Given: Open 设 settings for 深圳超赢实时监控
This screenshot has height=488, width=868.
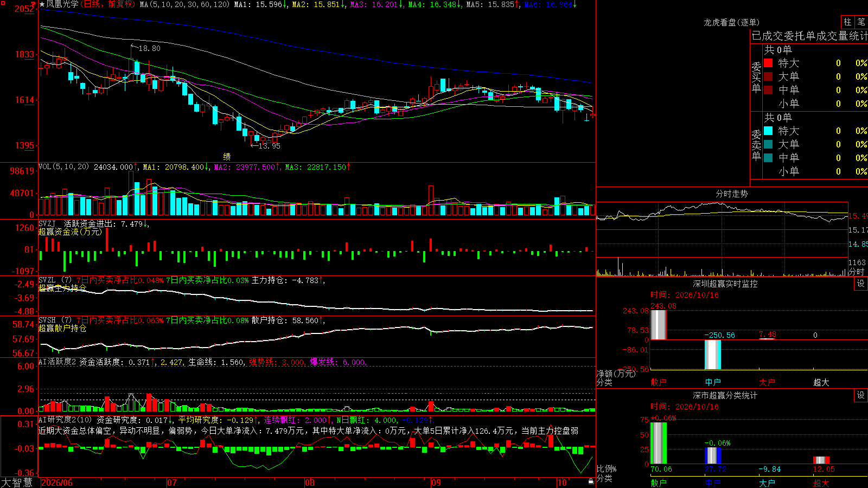Looking at the screenshot, I should [861, 284].
